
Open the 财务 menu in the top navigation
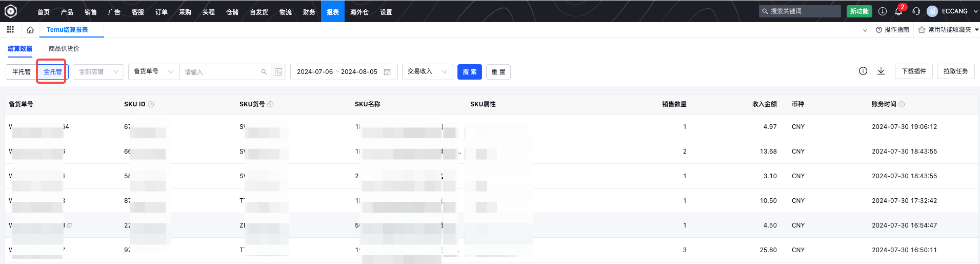[309, 12]
